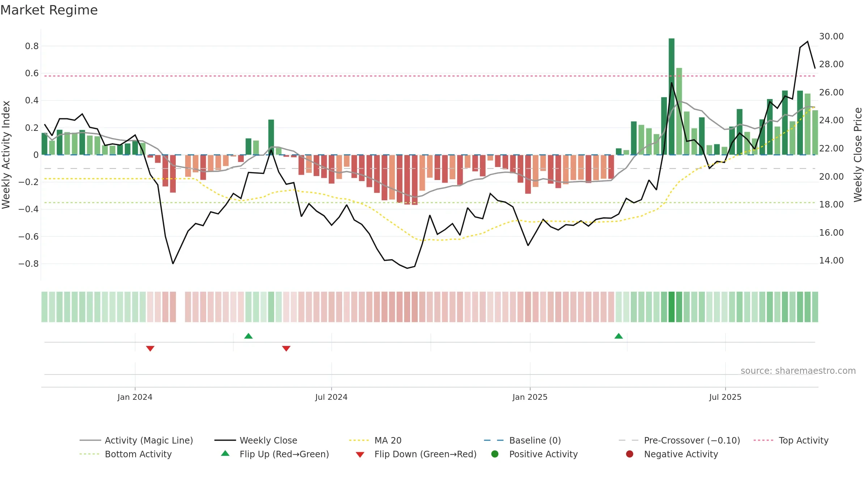The image size is (868, 488).
Task: Click the Weekly Close legend entry
Action: click(x=256, y=440)
